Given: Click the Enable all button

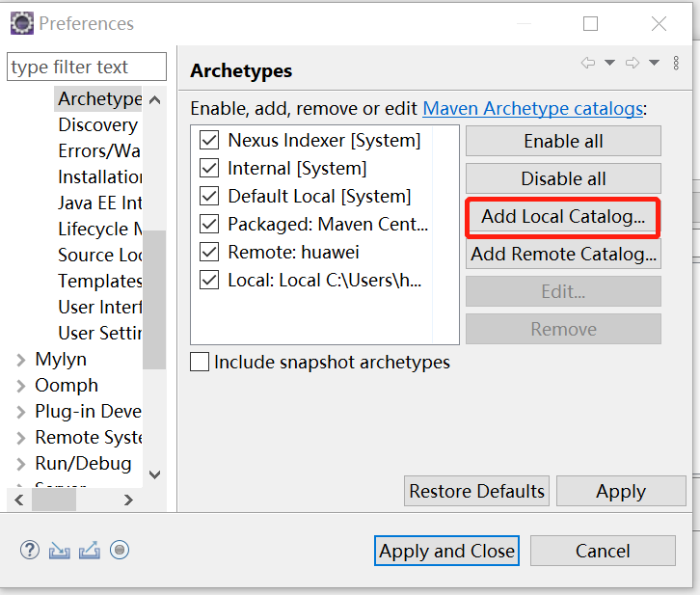Looking at the screenshot, I should click(x=563, y=141).
